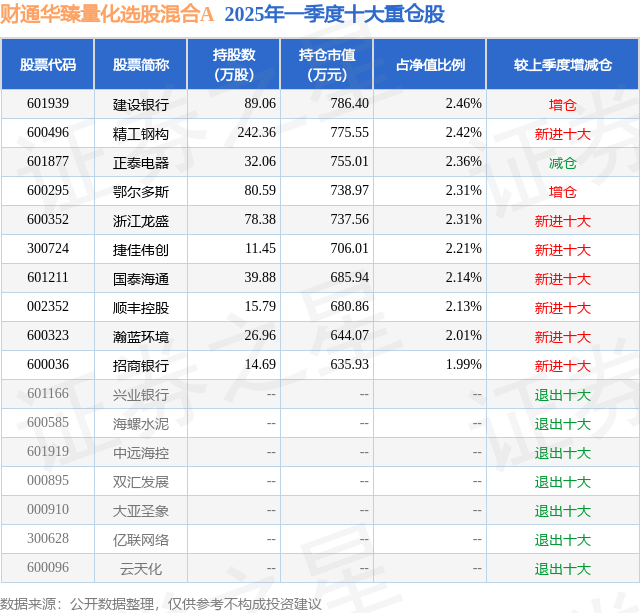This screenshot has height=613, width=640.
Task: Select stock code 600496
Action: (x=48, y=133)
